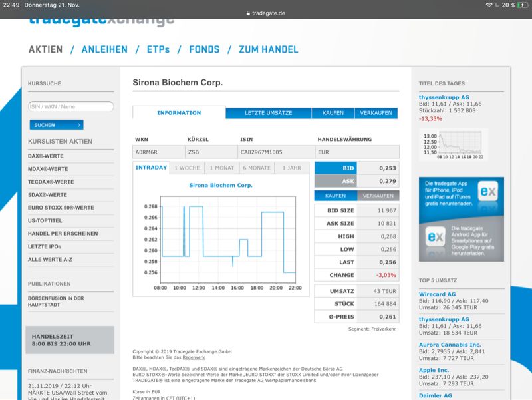Tap the tradegate.de address bar
Image resolution: width=532 pixels, height=400 pixels.
click(265, 13)
